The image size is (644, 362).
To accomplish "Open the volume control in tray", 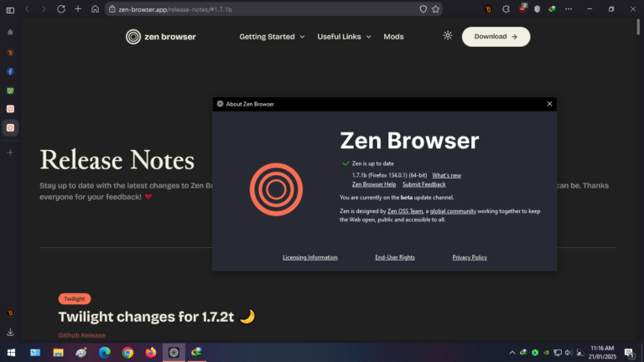I will 569,353.
